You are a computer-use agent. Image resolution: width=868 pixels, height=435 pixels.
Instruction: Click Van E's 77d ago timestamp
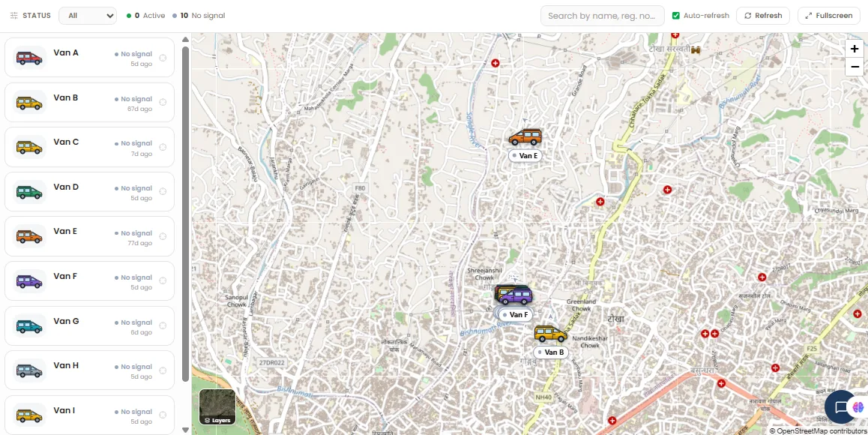coord(139,243)
